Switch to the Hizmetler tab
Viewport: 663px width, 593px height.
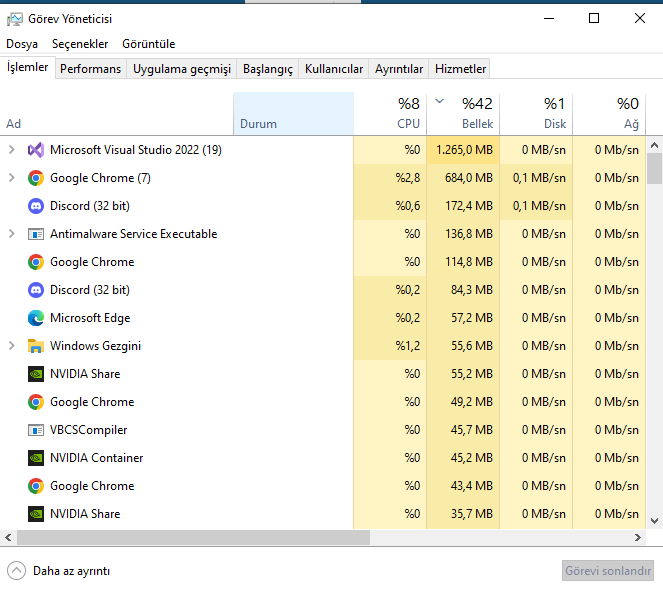(x=460, y=69)
